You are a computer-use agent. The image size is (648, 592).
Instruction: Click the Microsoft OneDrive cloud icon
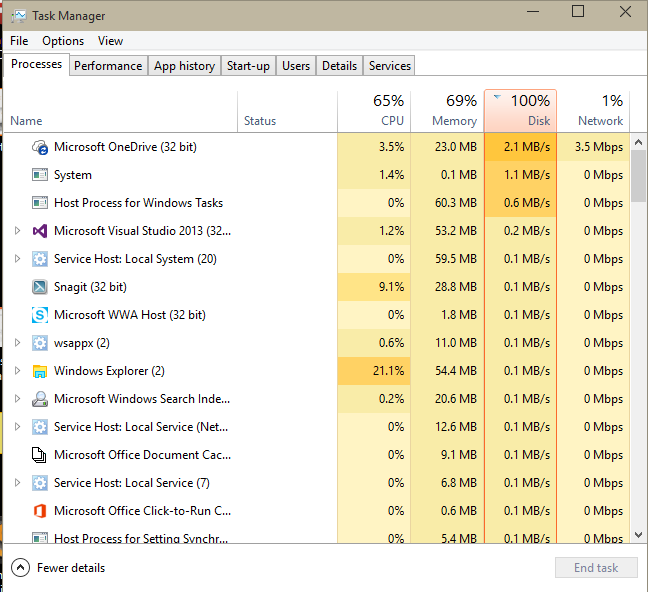point(40,147)
